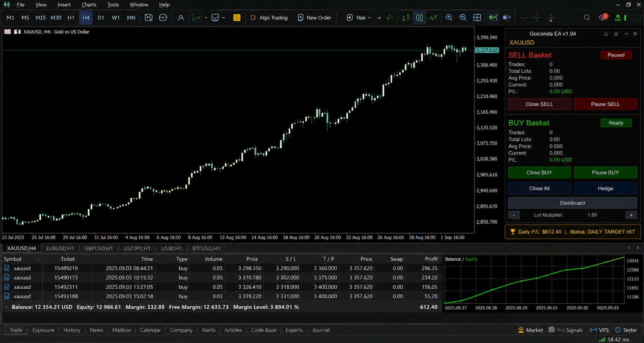Collapse the Golconda EA panel chevron
644x343 pixels.
point(626,34)
